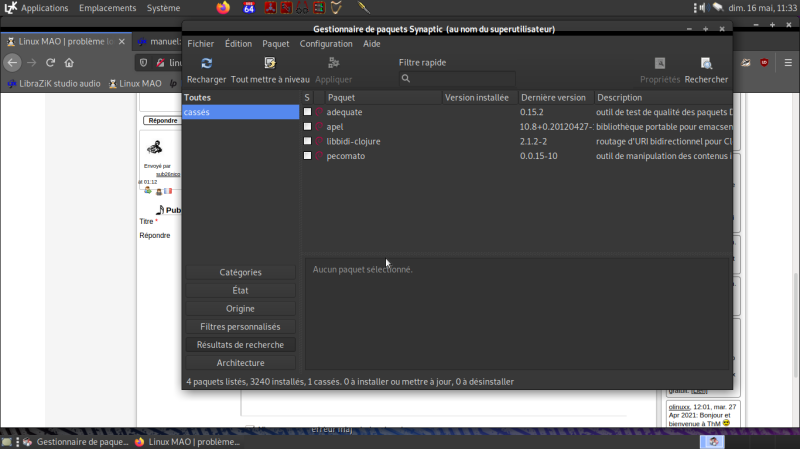800x449 pixels.
Task: Sort by the Description column header
Action: pyautogui.click(x=663, y=97)
